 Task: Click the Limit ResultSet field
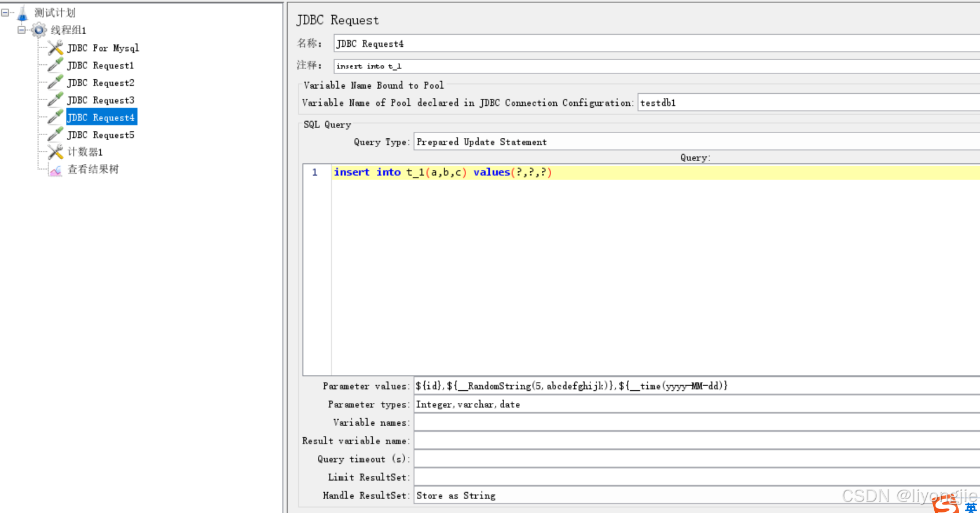tap(697, 477)
